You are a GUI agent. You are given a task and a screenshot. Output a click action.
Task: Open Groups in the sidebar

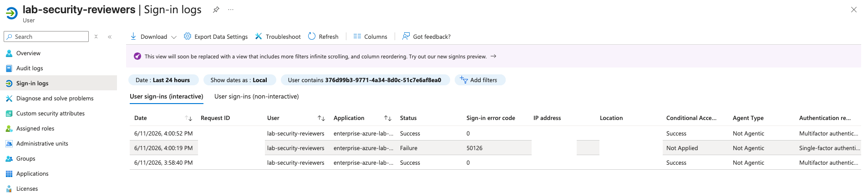coord(58,158)
